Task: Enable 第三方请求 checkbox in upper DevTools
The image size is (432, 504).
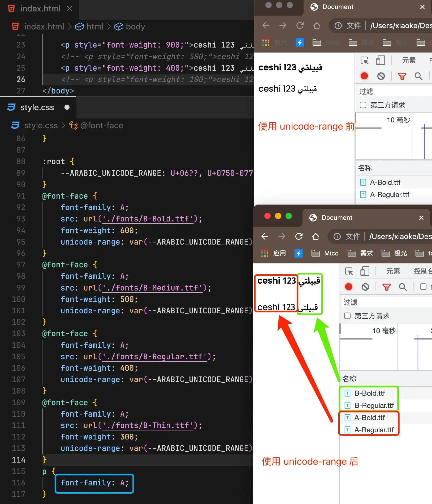Action: [x=363, y=105]
